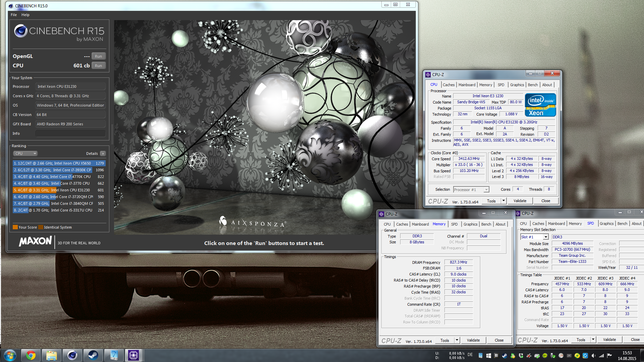
Task: Open the Action Center flag icon
Action: [609, 356]
